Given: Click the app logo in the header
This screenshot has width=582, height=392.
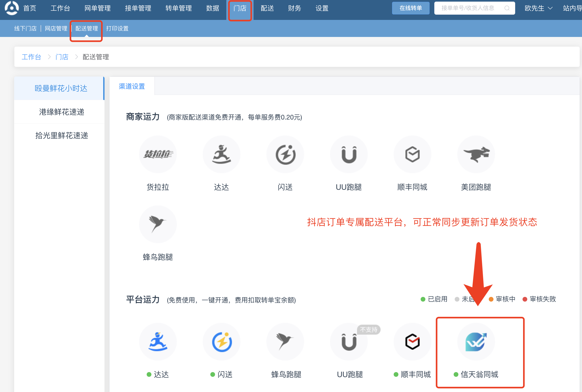Looking at the screenshot, I should pos(12,8).
